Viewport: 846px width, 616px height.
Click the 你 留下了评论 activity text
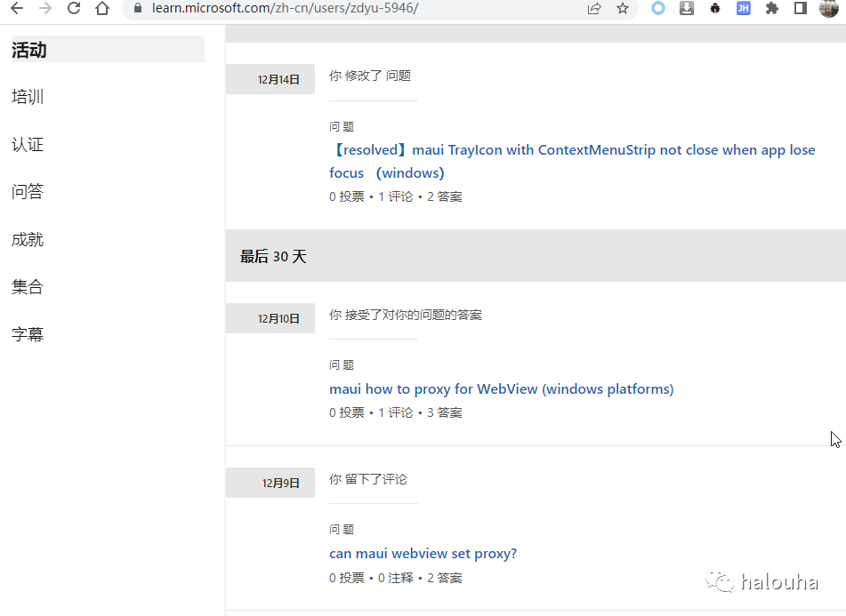click(x=368, y=479)
